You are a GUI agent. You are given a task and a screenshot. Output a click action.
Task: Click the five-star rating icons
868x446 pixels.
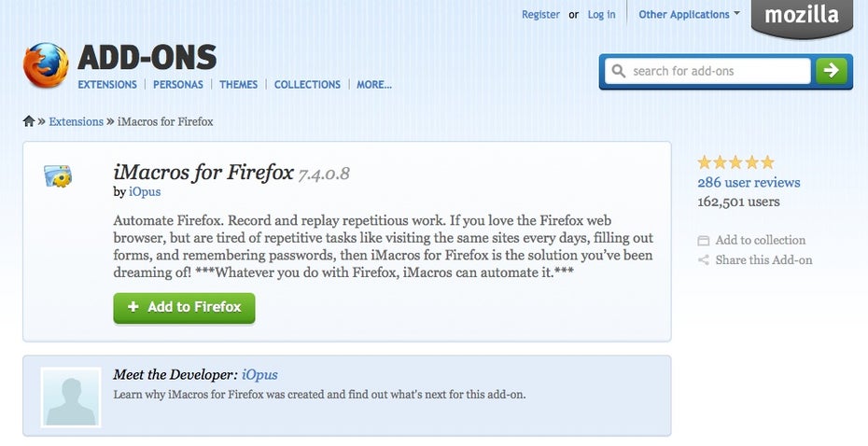pyautogui.click(x=735, y=162)
